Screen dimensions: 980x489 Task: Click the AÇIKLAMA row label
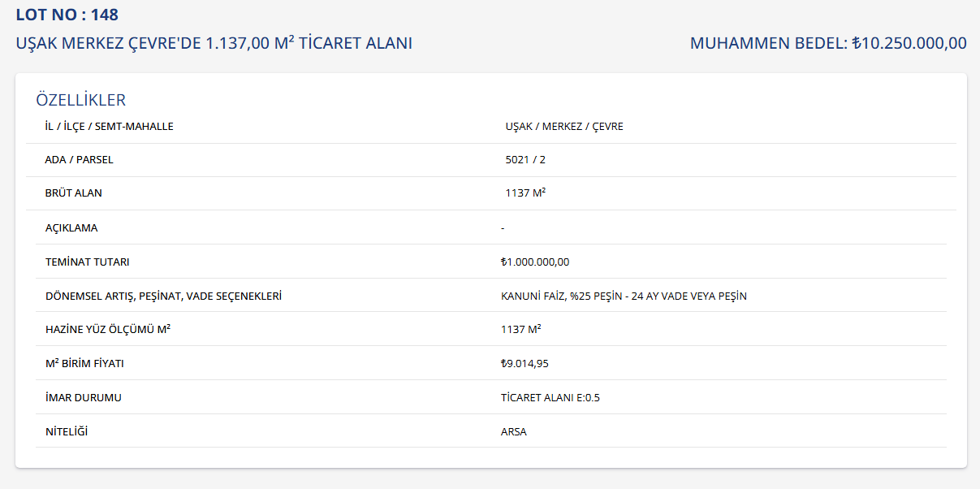[x=71, y=228]
